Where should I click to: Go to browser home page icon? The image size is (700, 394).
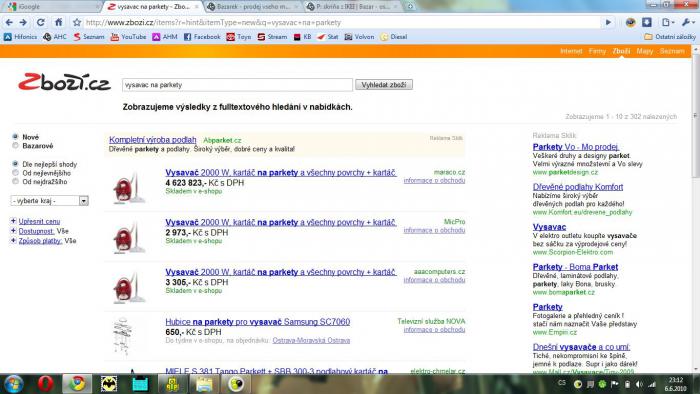point(58,22)
